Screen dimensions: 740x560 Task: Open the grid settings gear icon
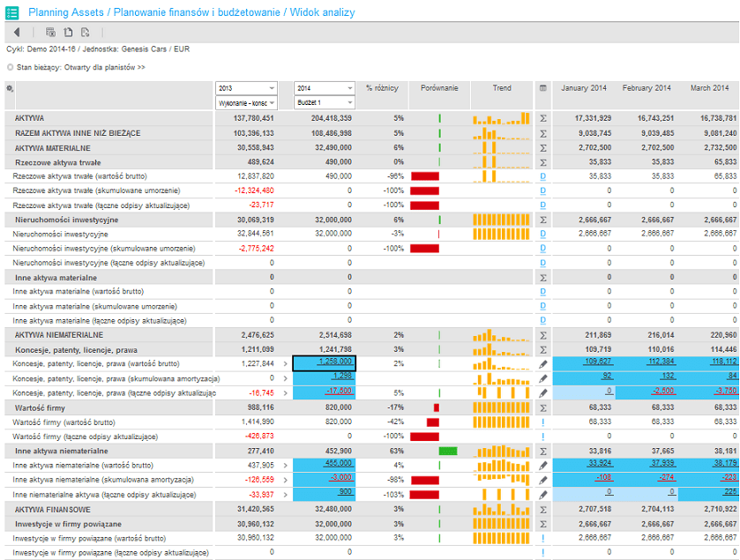pyautogui.click(x=10, y=88)
